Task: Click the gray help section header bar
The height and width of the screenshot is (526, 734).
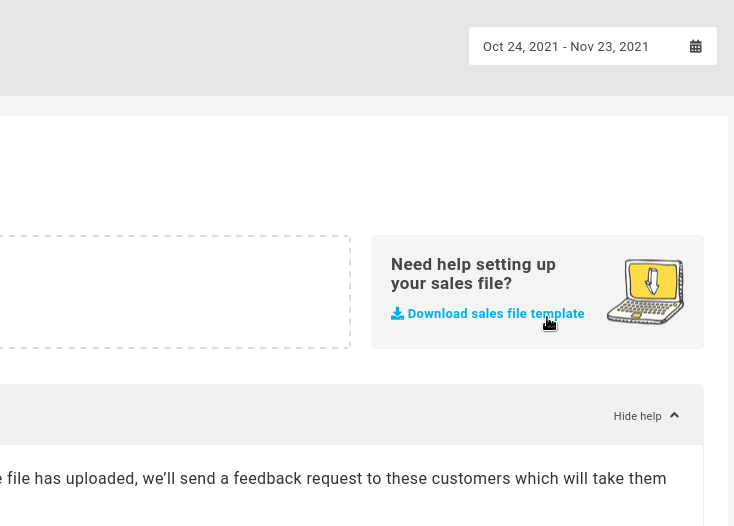Action: [x=352, y=415]
